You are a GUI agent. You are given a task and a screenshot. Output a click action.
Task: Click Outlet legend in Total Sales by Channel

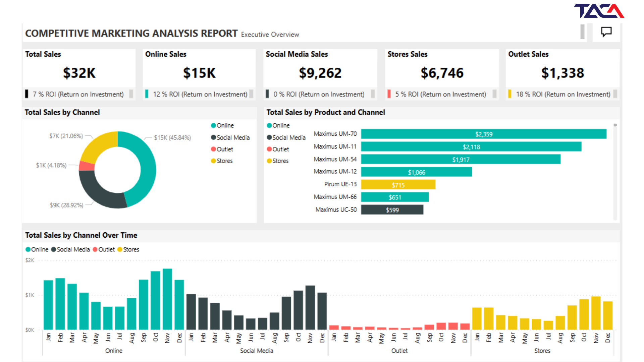[222, 149]
